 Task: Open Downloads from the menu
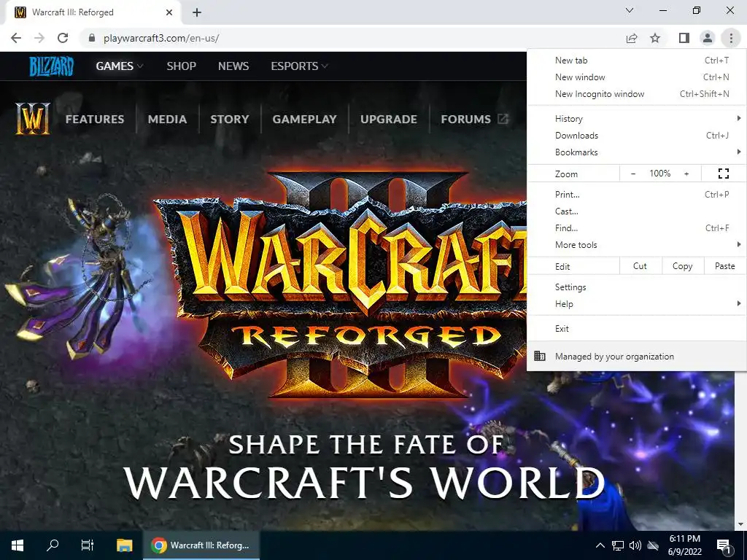[636, 135]
